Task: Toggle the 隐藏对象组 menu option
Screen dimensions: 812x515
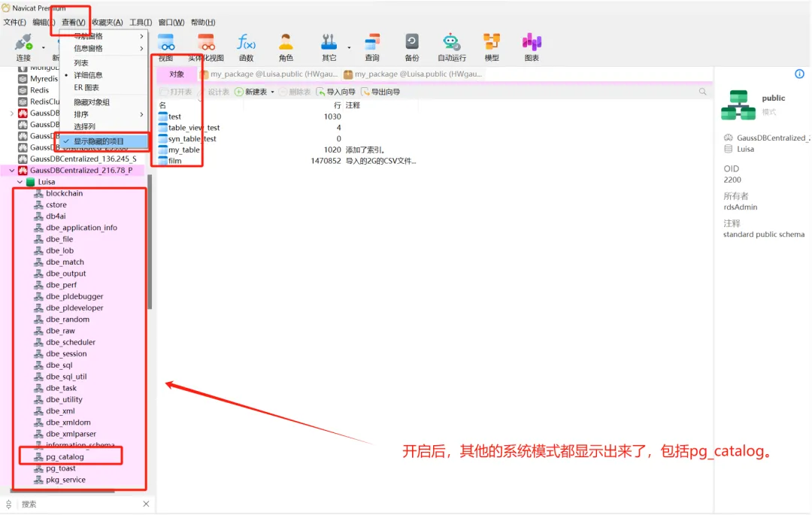Action: pyautogui.click(x=104, y=102)
